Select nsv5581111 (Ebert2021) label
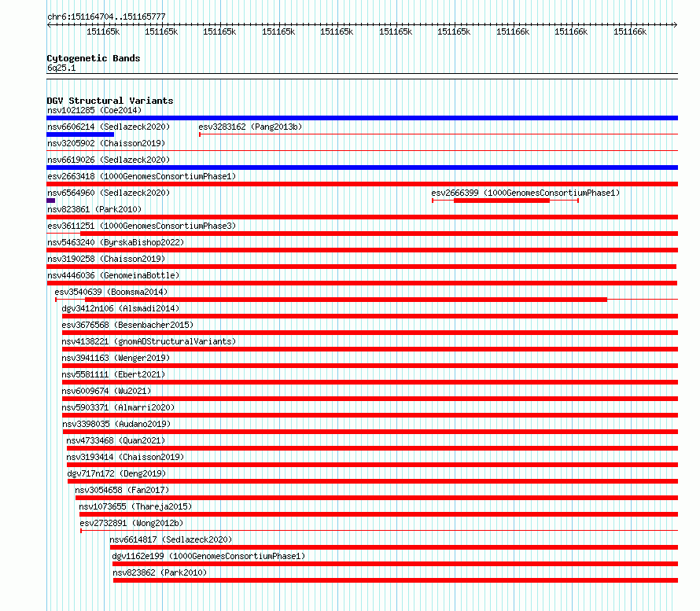Image resolution: width=700 pixels, height=611 pixels. [113, 374]
